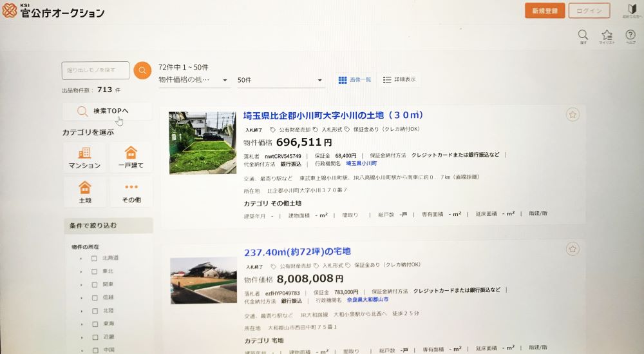Check the 信越 region checkbox

[x=95, y=298]
